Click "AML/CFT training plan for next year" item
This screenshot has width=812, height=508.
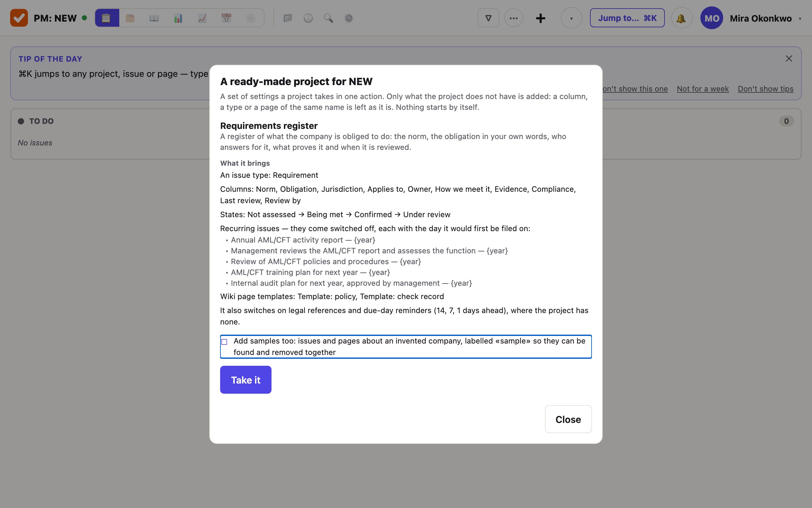click(x=311, y=272)
